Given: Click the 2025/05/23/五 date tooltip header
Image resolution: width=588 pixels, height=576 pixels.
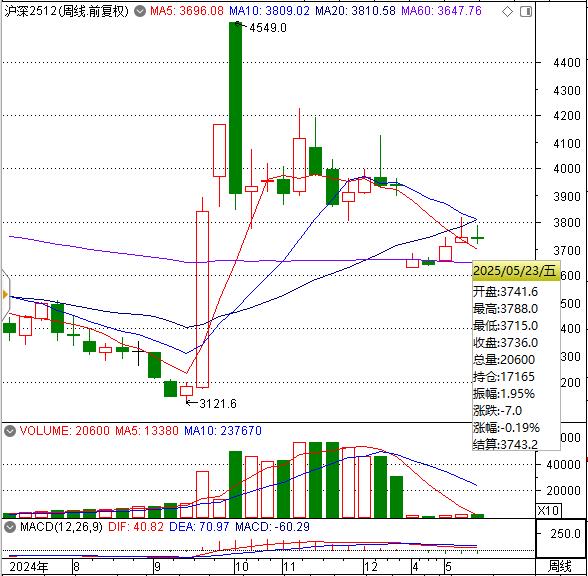Looking at the screenshot, I should pos(514,270).
